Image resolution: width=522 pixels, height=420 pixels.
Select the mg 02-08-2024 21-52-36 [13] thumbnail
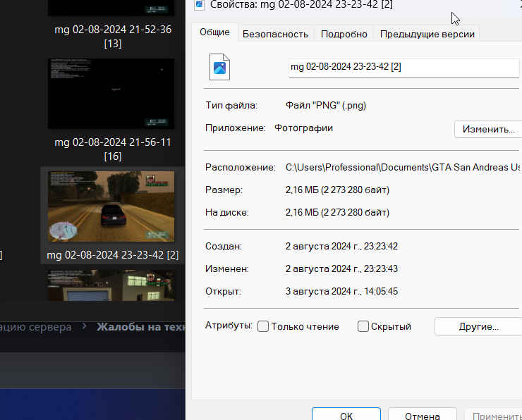[111, 8]
